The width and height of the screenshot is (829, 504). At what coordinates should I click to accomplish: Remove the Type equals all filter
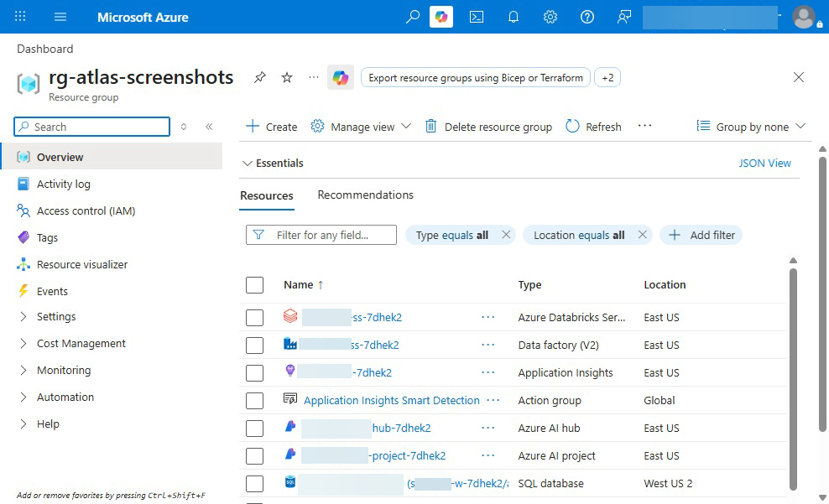point(506,235)
